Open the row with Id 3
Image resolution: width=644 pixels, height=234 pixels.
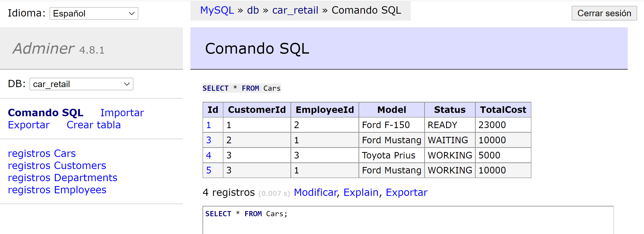[x=208, y=140]
